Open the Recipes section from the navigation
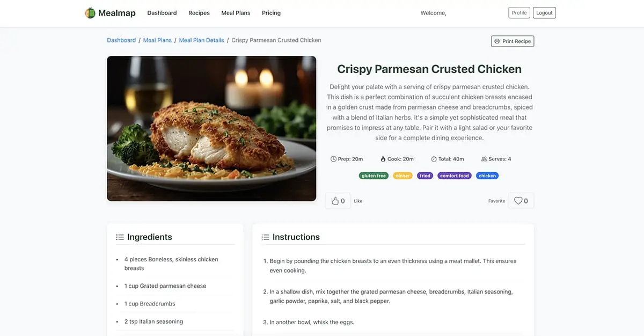The image size is (644, 336). (x=199, y=12)
